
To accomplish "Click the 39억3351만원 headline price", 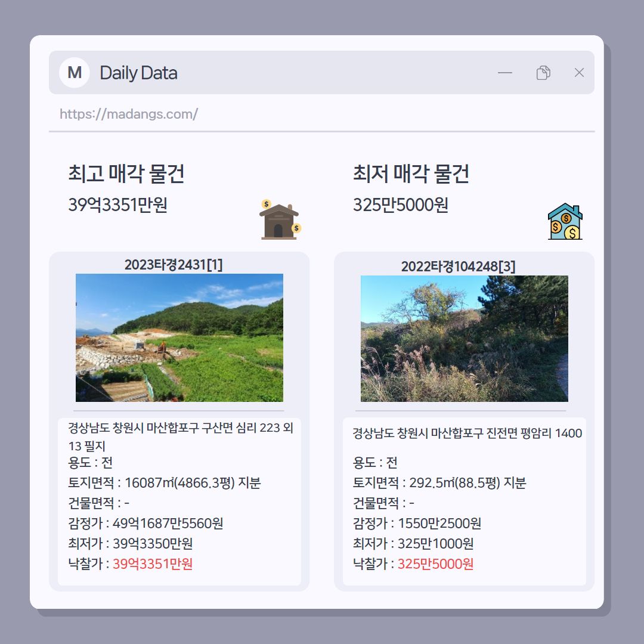I will pos(118,205).
